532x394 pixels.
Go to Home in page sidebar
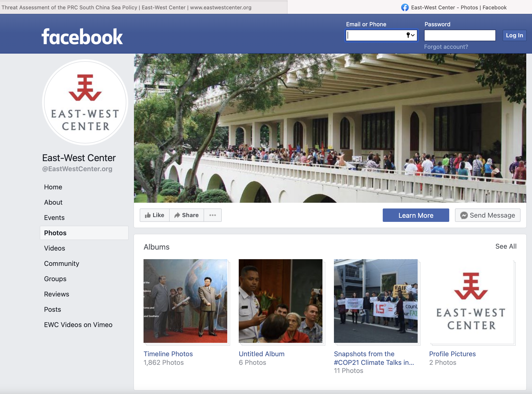coord(53,187)
